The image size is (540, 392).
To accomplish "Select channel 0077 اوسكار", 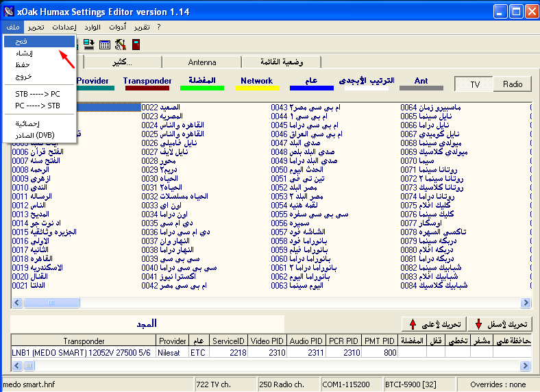I will [x=421, y=223].
